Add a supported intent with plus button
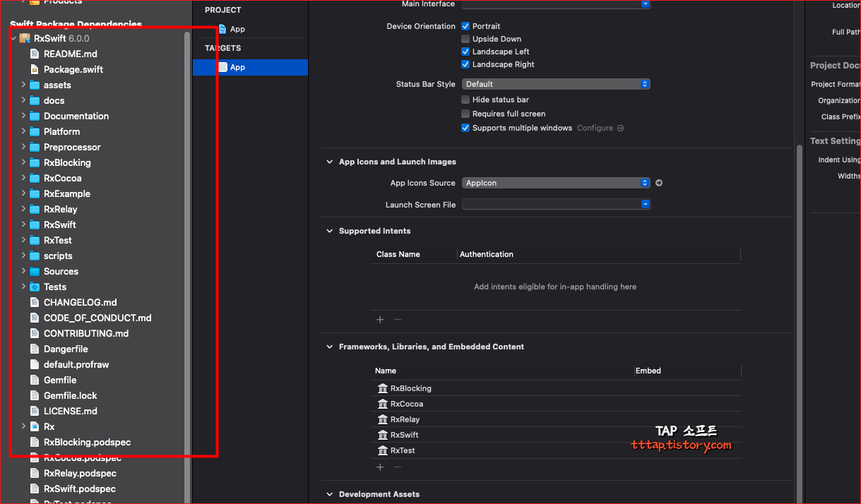Viewport: 861px width, 504px height. click(380, 320)
